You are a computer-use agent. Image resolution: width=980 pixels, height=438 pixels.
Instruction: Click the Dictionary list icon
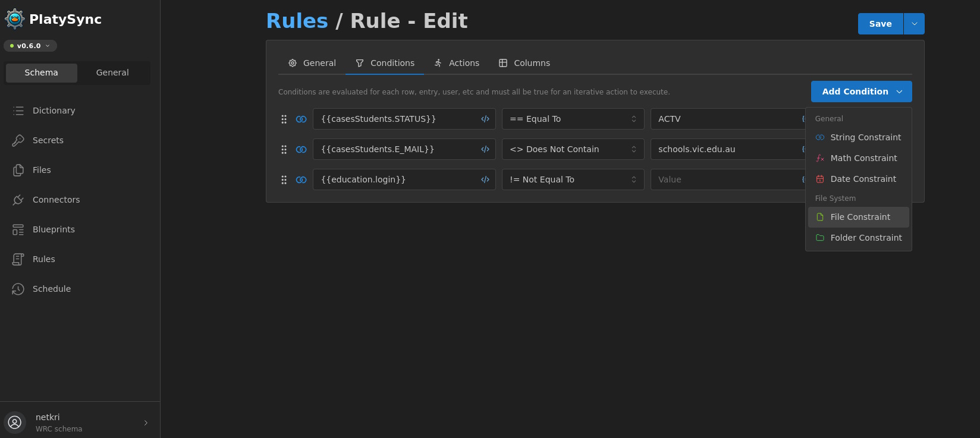point(18,111)
